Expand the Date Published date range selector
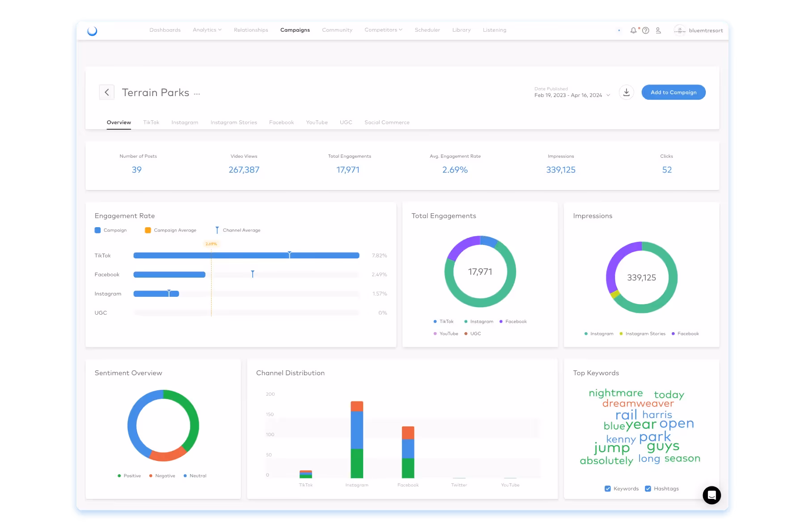805x532 pixels. pos(572,95)
